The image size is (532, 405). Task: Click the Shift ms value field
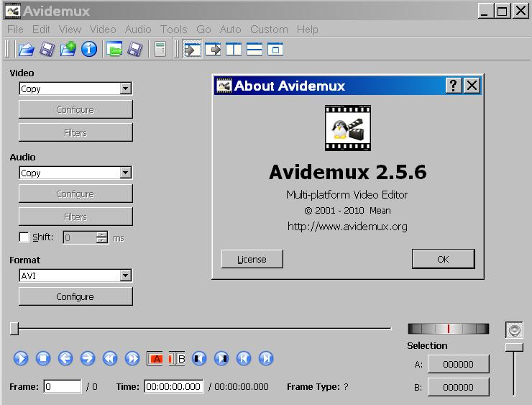coord(80,237)
